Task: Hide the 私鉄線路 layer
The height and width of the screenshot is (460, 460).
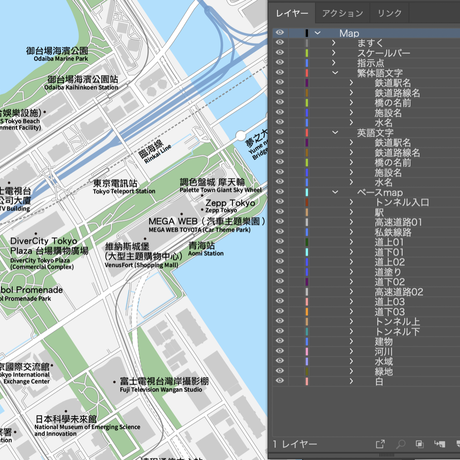Action: (x=280, y=231)
